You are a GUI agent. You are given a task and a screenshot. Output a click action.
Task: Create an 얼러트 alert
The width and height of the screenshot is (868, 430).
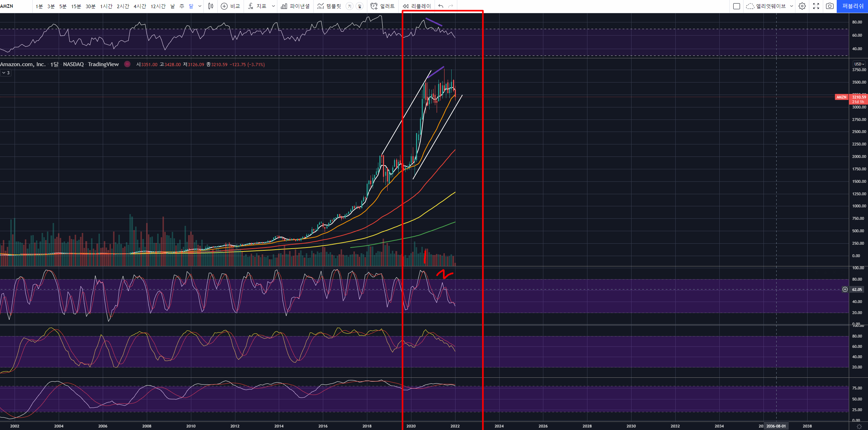(383, 6)
